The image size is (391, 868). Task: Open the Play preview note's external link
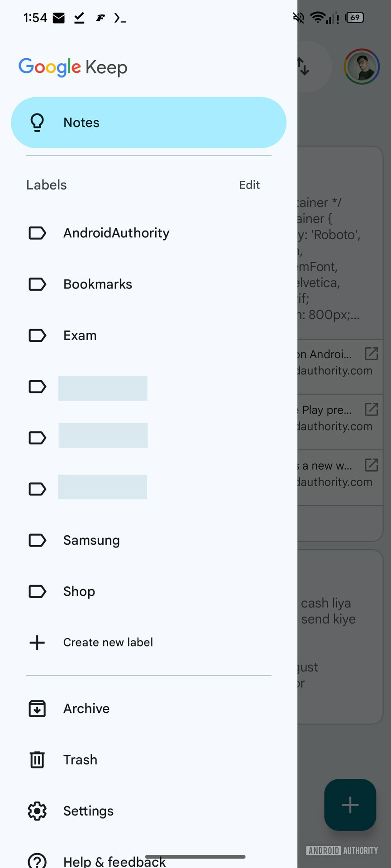371,410
